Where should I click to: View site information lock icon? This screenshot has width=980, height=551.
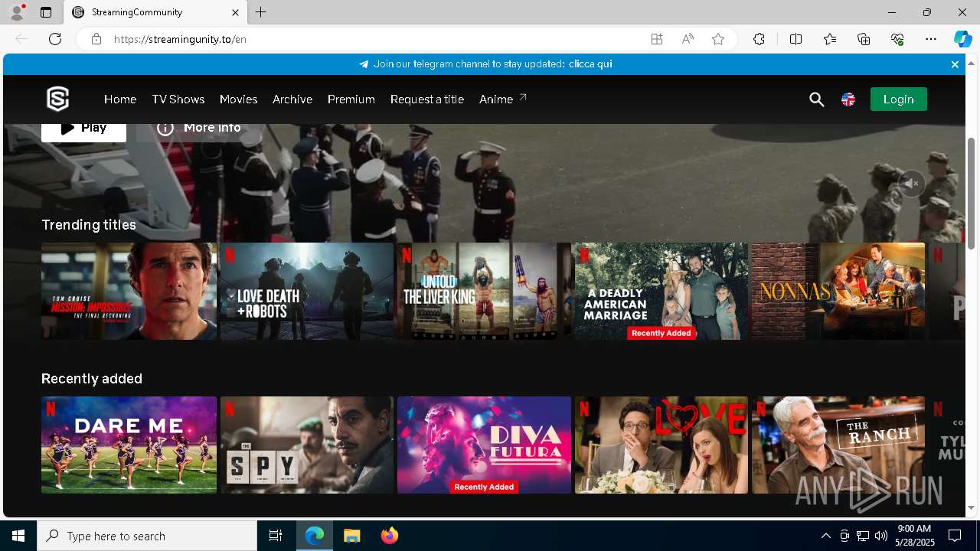tap(96, 39)
